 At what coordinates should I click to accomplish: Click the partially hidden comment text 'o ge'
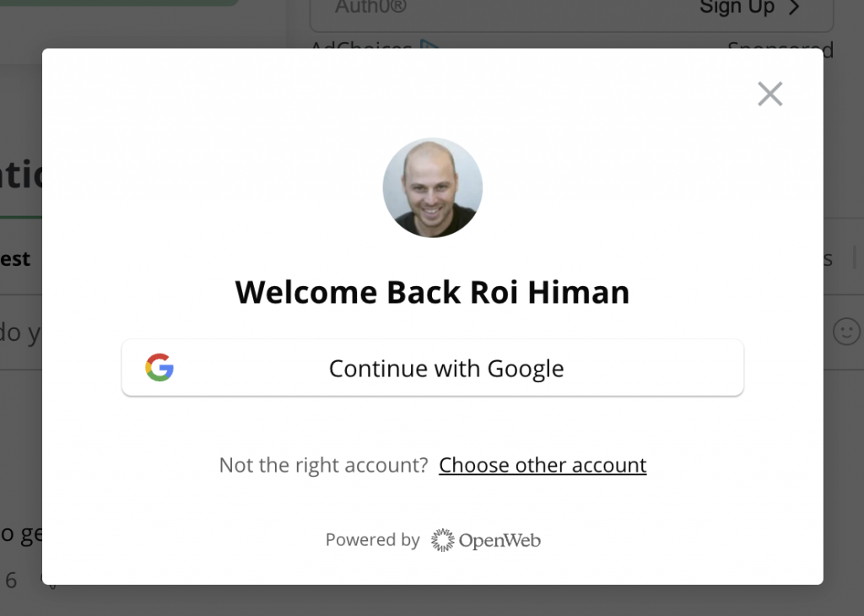point(21,533)
